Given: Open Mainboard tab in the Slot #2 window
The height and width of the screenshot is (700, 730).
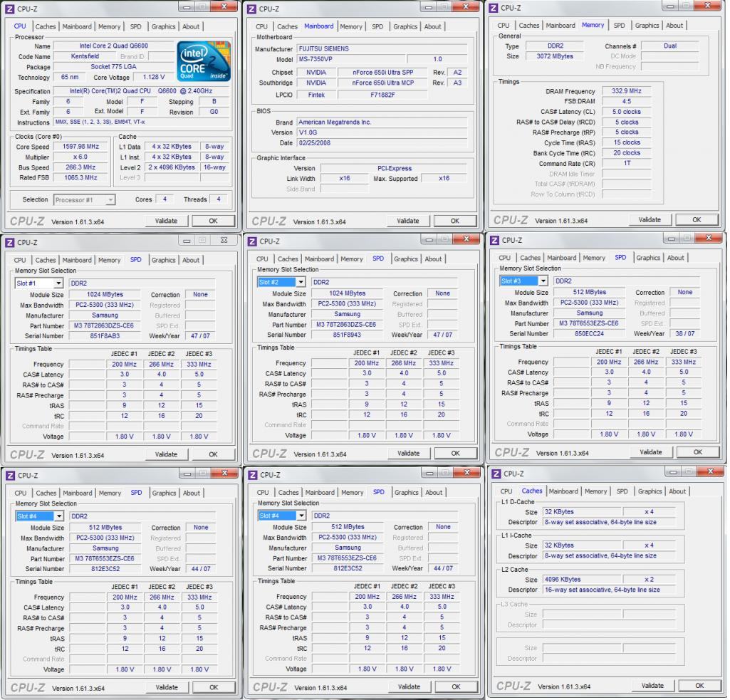Looking at the screenshot, I should pos(319,258).
